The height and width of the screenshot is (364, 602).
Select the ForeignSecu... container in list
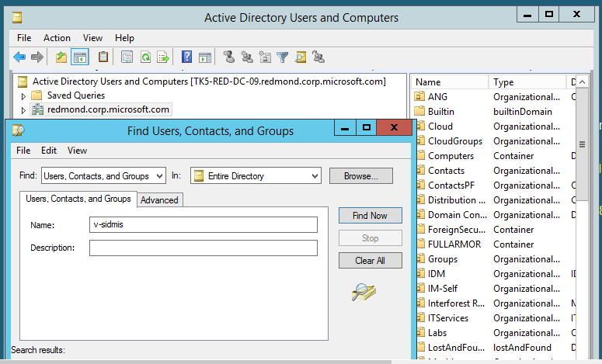point(457,230)
